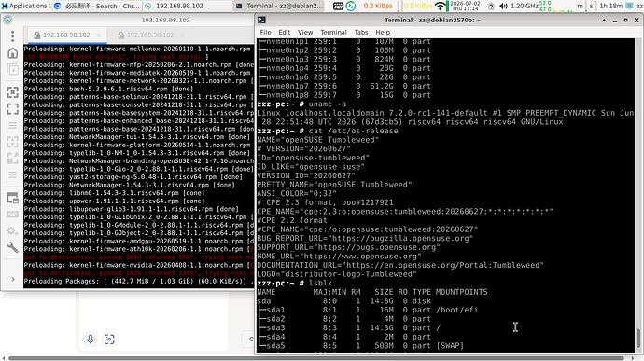Open the Tabs menu in Terminal
Image resolution: width=644 pixels, height=361 pixels.
pos(361,32)
